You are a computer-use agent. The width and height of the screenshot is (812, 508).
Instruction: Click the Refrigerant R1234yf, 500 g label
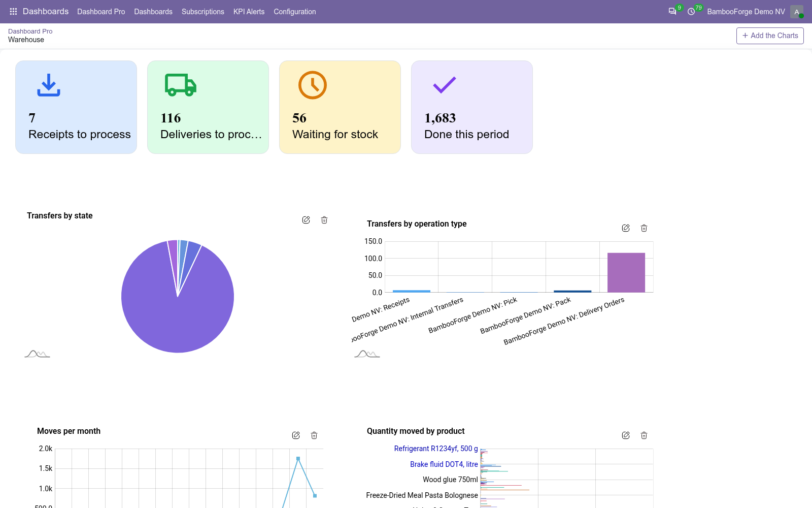(436, 449)
